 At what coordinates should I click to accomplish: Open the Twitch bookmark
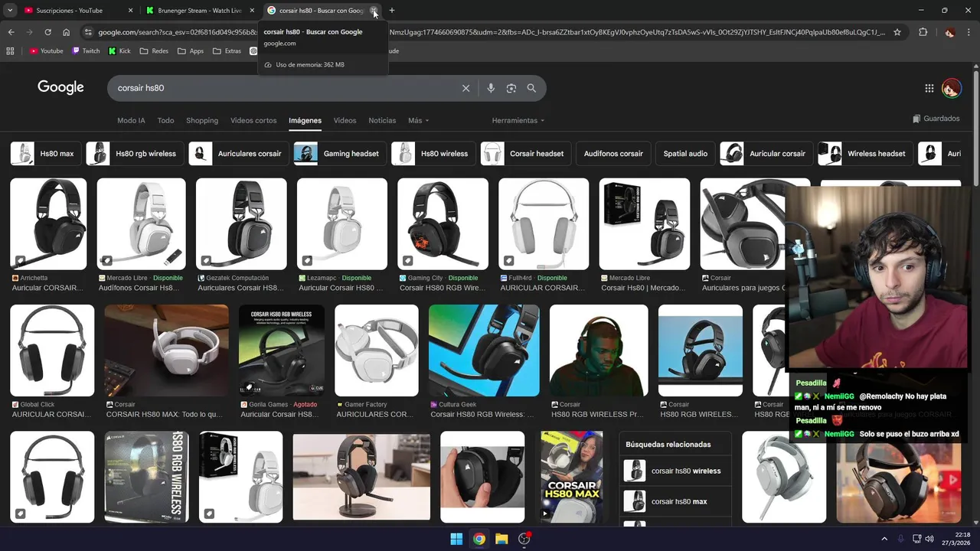click(86, 51)
